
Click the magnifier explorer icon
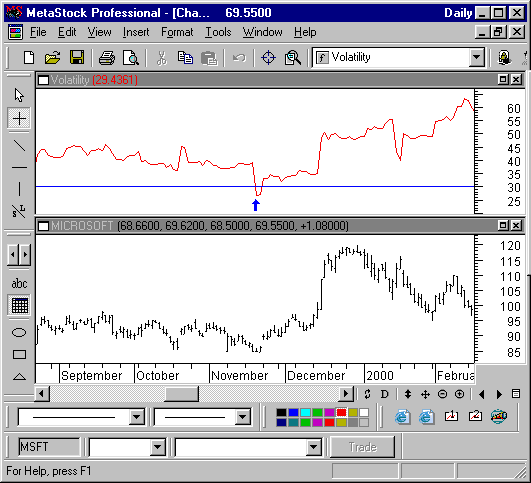pos(293,58)
